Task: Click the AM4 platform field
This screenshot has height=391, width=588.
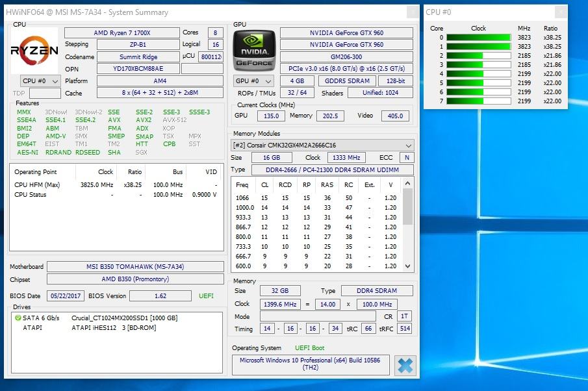Action: tap(160, 81)
